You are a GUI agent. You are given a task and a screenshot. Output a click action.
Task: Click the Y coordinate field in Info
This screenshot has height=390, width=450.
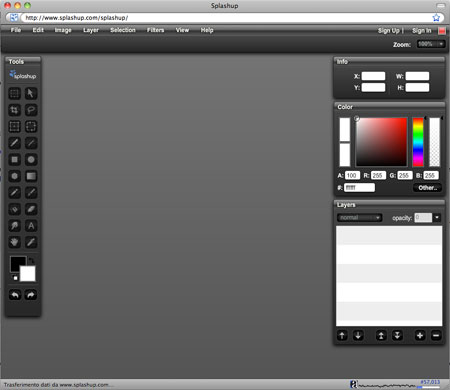pos(373,88)
